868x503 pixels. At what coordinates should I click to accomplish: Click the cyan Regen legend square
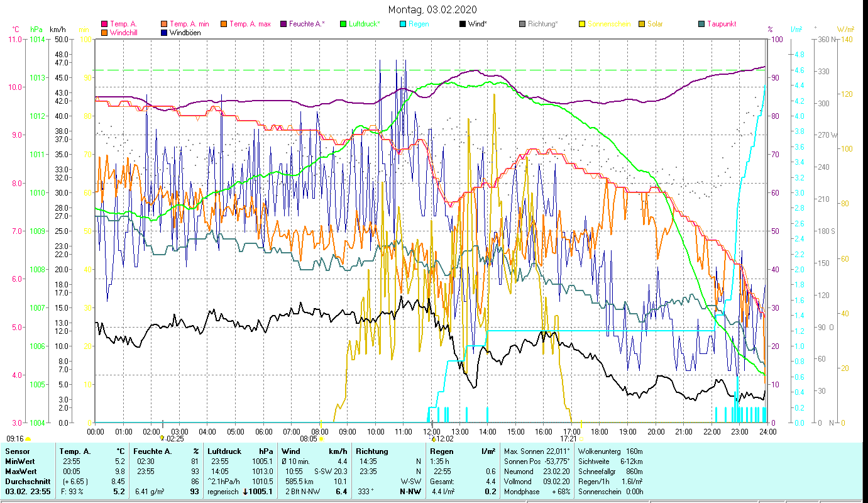(x=403, y=25)
